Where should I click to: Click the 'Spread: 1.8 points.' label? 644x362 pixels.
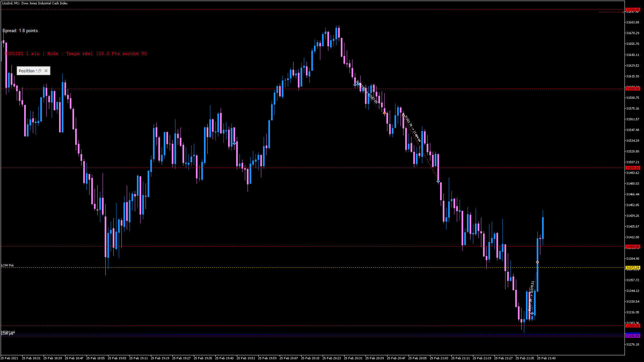(21, 31)
